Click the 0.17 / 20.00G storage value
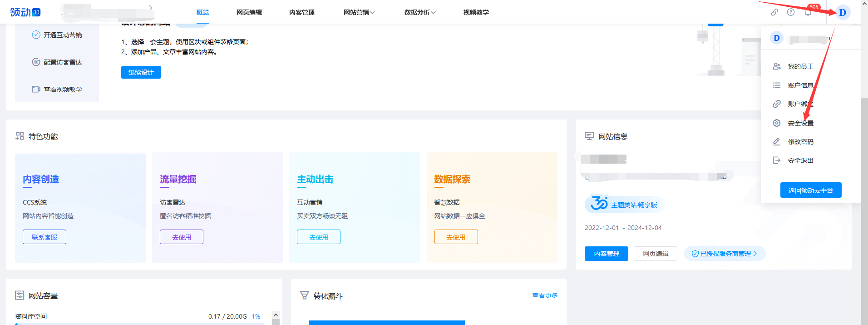 [227, 316]
